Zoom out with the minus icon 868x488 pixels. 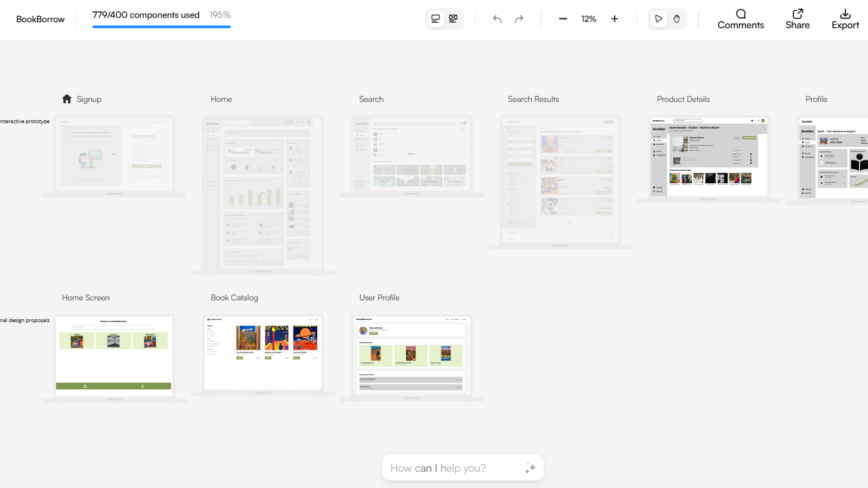pos(563,19)
